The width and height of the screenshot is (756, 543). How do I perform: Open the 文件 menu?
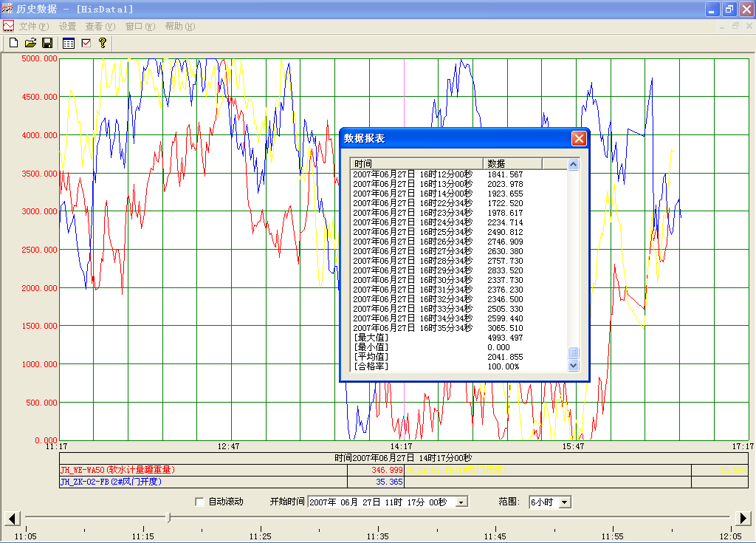point(33,26)
